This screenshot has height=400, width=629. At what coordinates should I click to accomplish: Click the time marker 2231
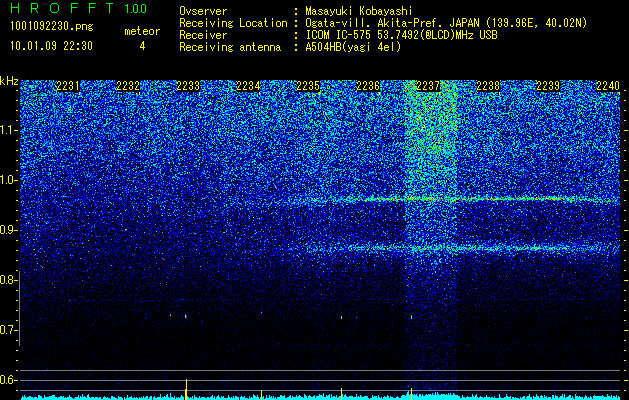point(68,86)
